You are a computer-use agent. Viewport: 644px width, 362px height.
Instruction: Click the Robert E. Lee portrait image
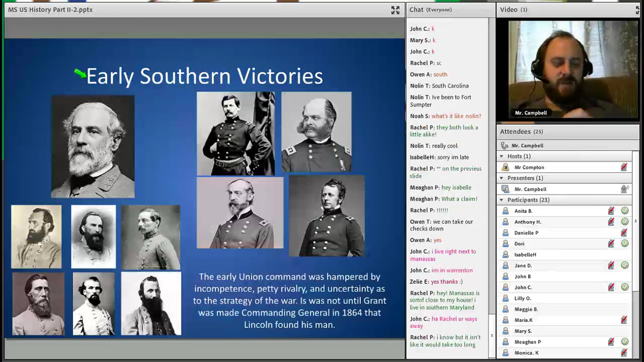93,146
